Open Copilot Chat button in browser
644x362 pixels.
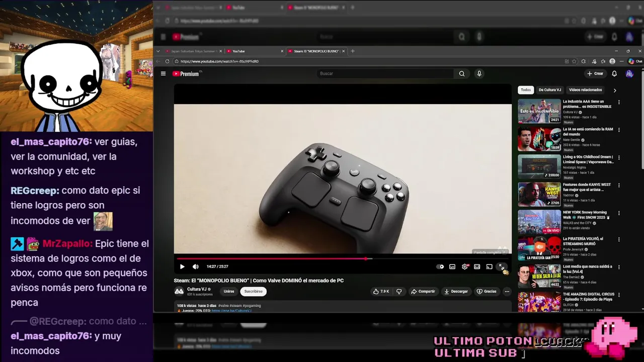[635, 61]
